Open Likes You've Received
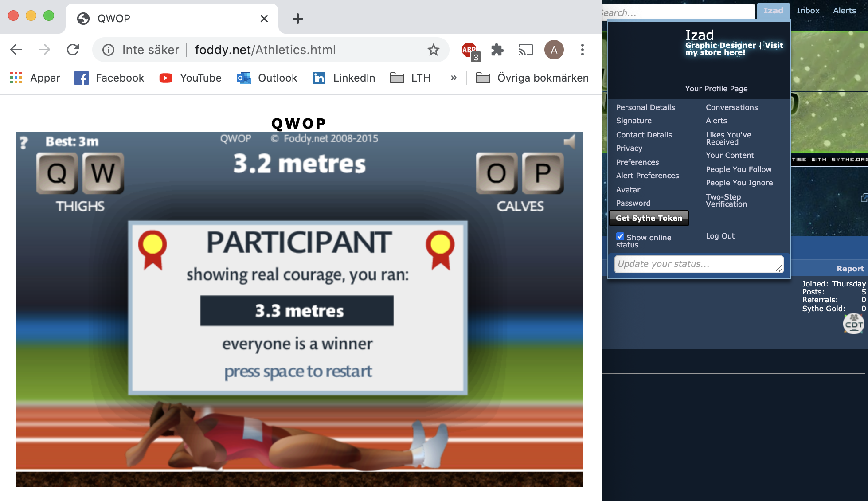 728,138
